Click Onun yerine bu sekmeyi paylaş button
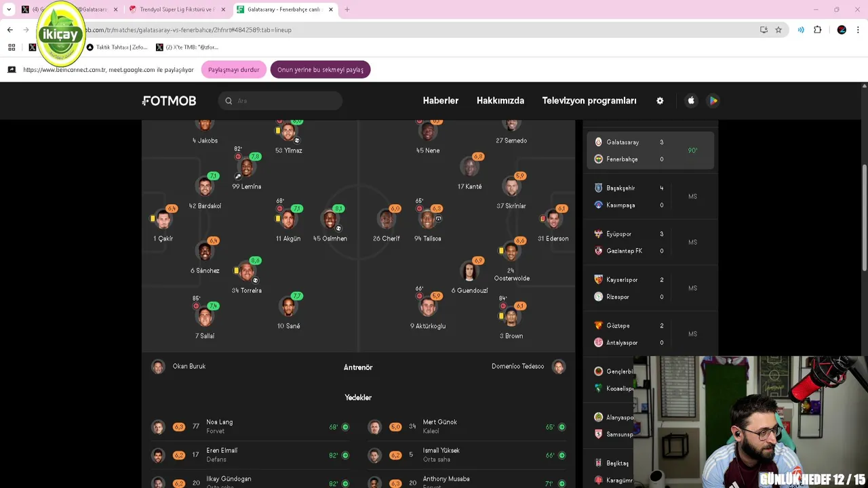Viewport: 868px width, 488px height. coord(320,70)
